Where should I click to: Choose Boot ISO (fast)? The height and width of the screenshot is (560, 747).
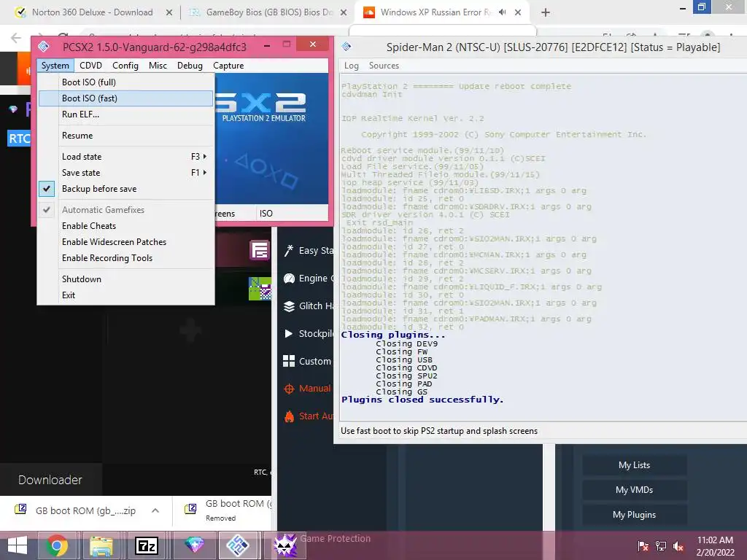tap(125, 98)
